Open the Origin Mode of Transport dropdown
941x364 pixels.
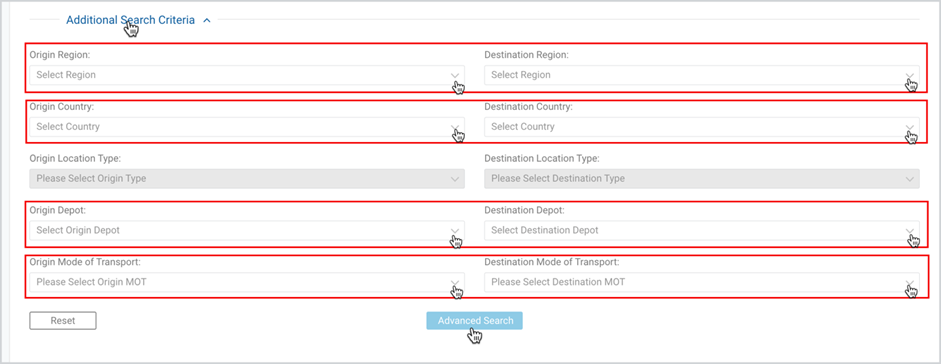247,282
